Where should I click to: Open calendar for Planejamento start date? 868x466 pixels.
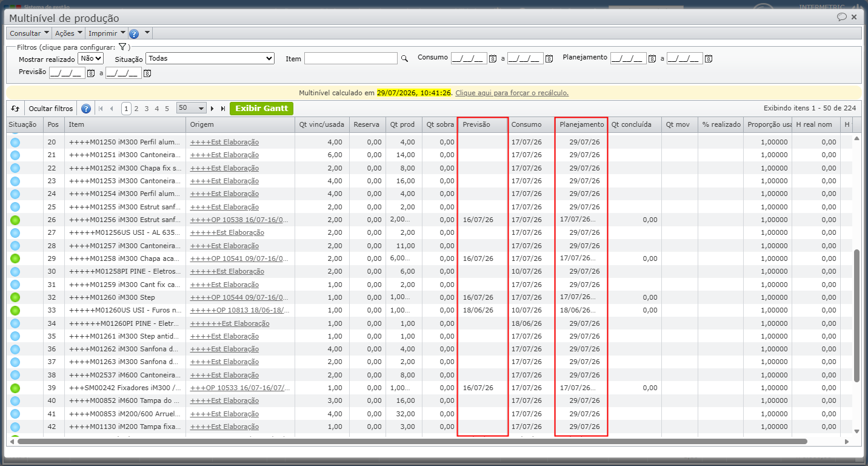tap(652, 59)
